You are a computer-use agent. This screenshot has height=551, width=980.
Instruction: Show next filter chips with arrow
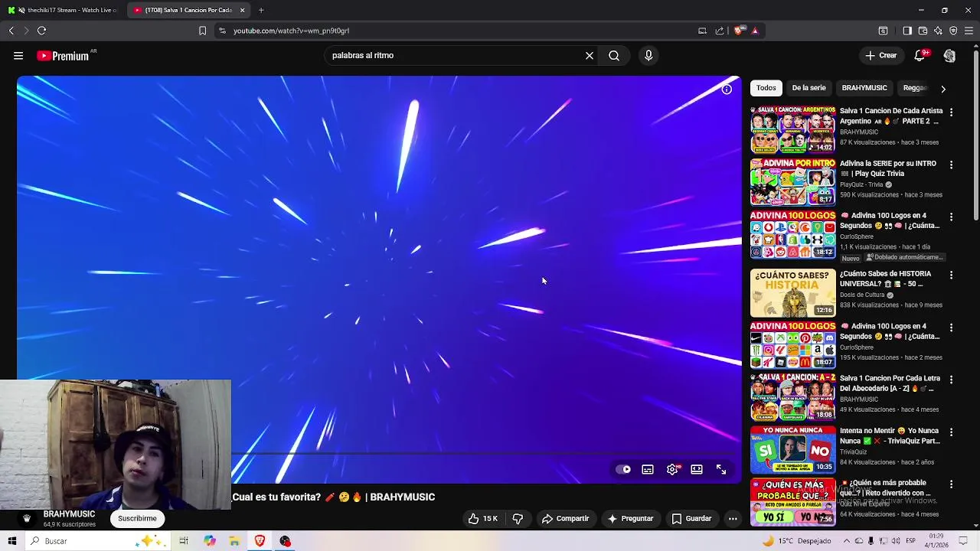pos(943,89)
